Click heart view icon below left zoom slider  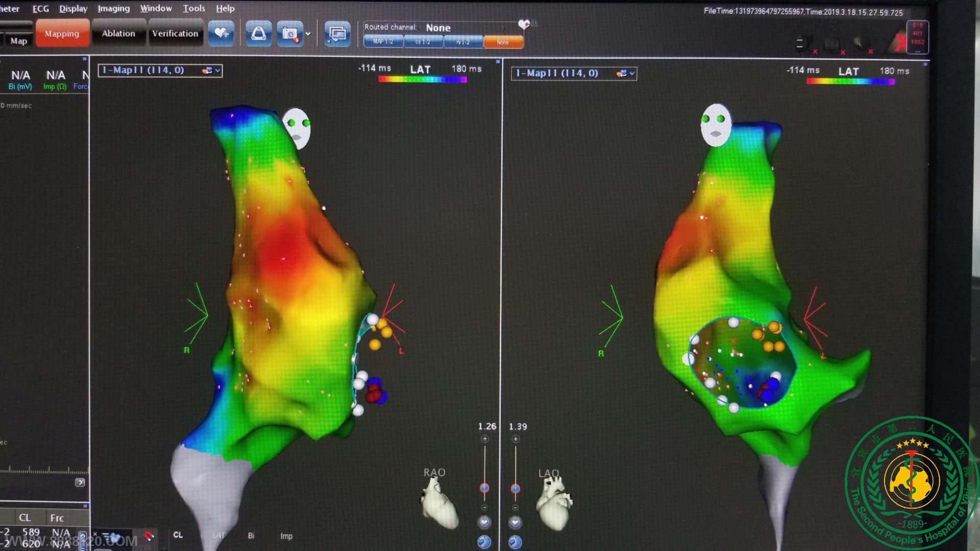(x=484, y=522)
